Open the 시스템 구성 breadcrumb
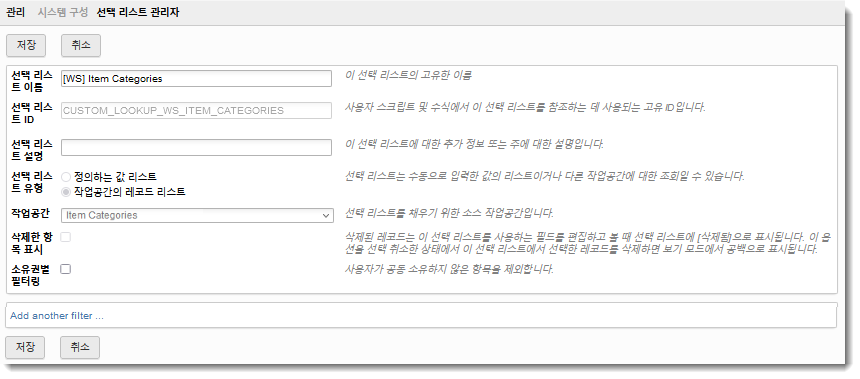 [x=63, y=13]
